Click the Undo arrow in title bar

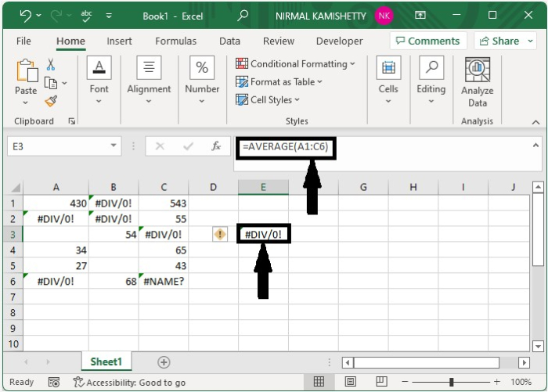25,16
